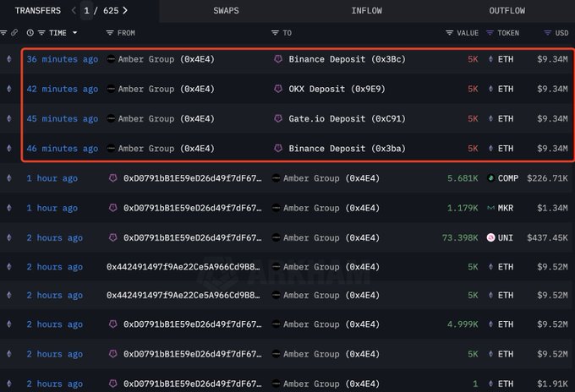Viewport: 575px width, 392px height.
Task: Click the page number field showing 1
Action: [86, 11]
